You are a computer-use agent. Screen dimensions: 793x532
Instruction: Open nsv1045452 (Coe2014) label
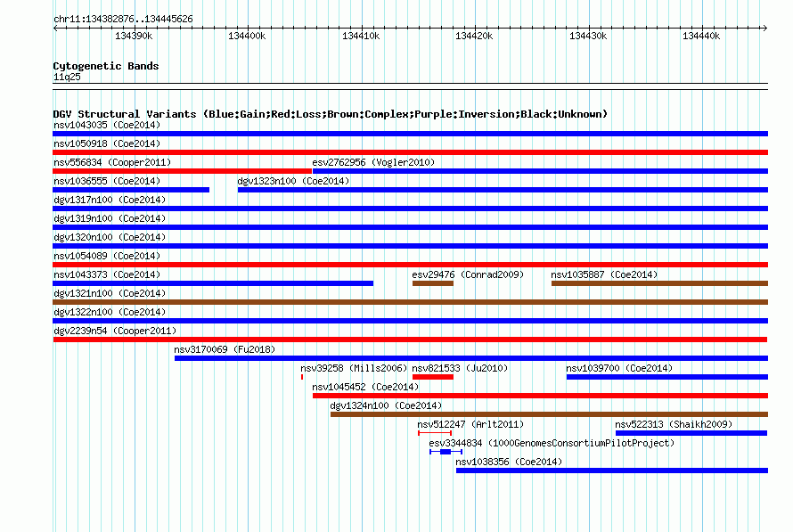tap(365, 387)
